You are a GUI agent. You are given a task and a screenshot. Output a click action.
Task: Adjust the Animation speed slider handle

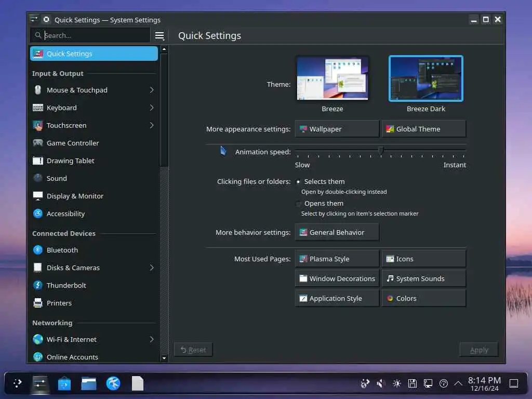click(x=381, y=150)
